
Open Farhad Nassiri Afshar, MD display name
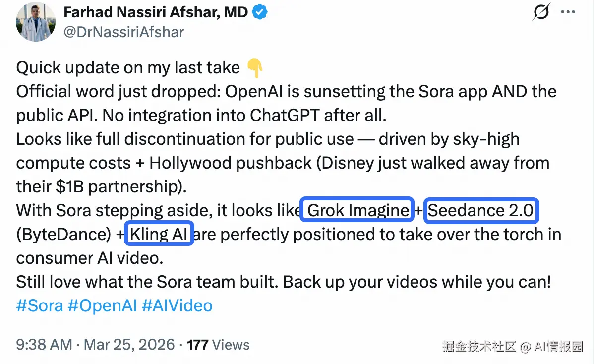tap(156, 12)
